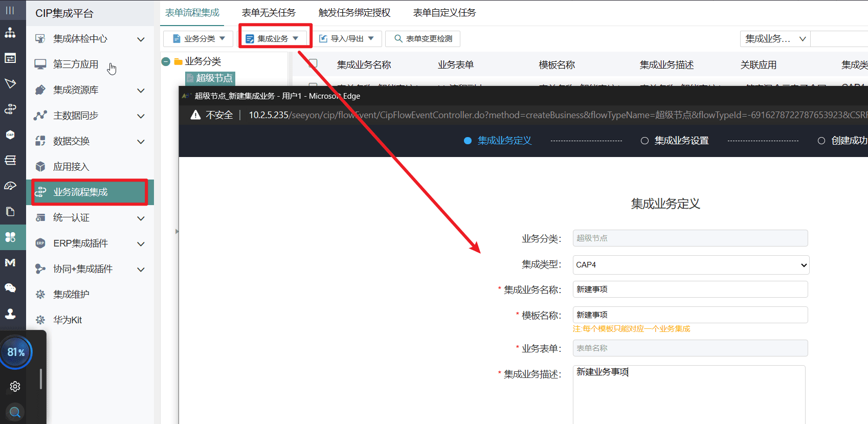
Task: Open the 华为Kit menu item
Action: coord(90,320)
